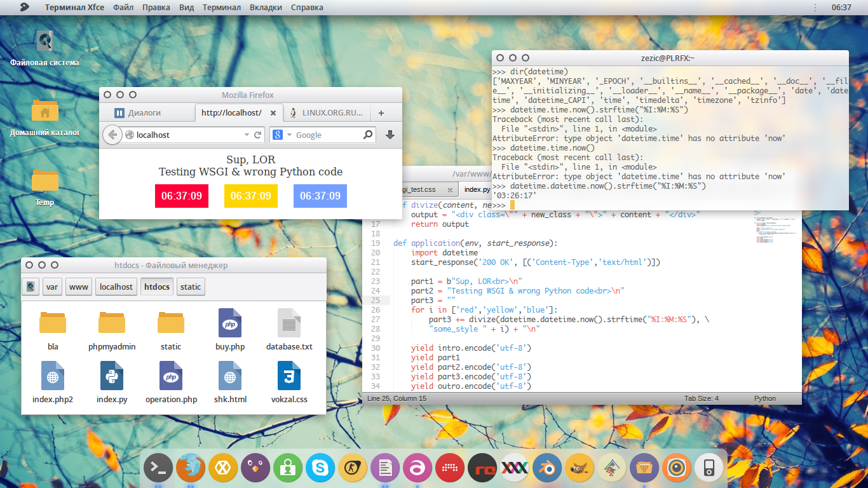
Task: Open the XXX zigzag dock icon
Action: click(515, 469)
